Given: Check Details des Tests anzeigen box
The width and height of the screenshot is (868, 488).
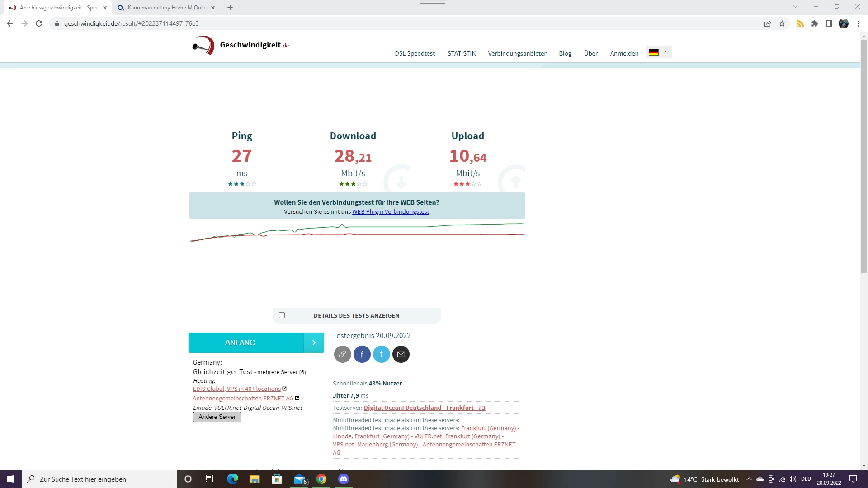Looking at the screenshot, I should 282,315.
